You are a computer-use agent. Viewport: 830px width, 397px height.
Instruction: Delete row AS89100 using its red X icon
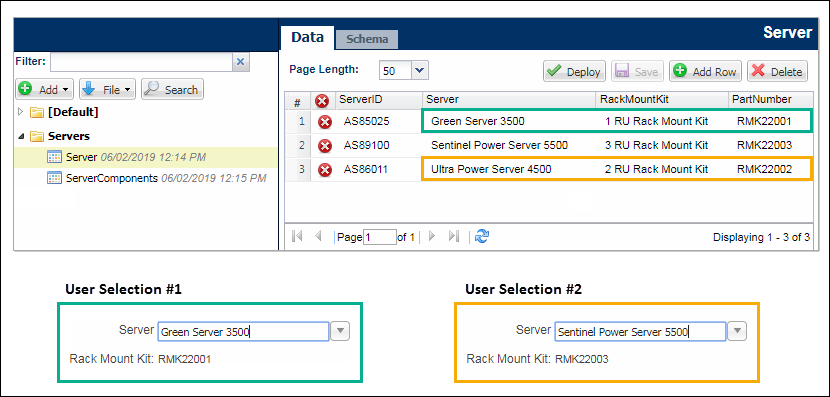[324, 146]
